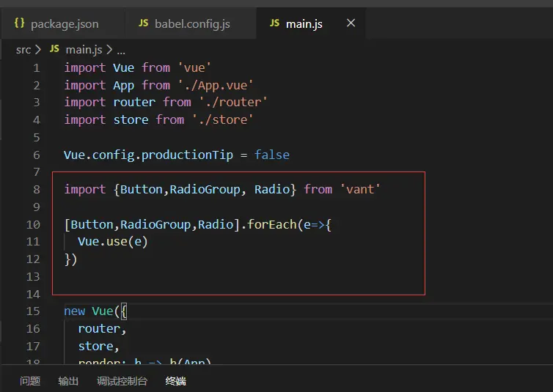Viewport: 553px width, 392px height.
Task: Click the Vue.use(e) call on line 11
Action: [113, 242]
